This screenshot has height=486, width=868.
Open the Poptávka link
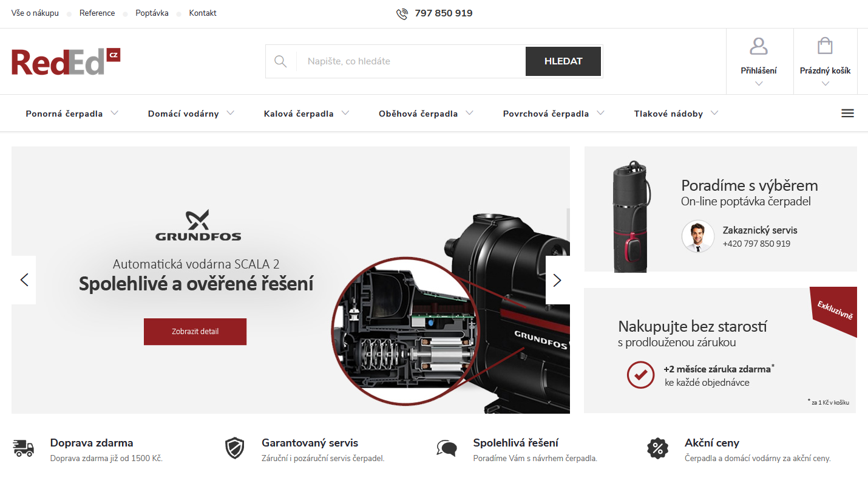coord(152,13)
